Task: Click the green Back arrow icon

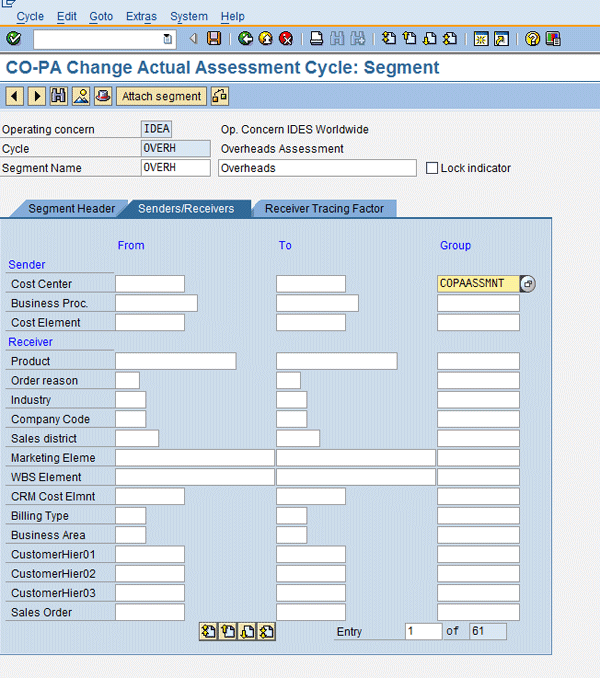Action: coord(246,39)
